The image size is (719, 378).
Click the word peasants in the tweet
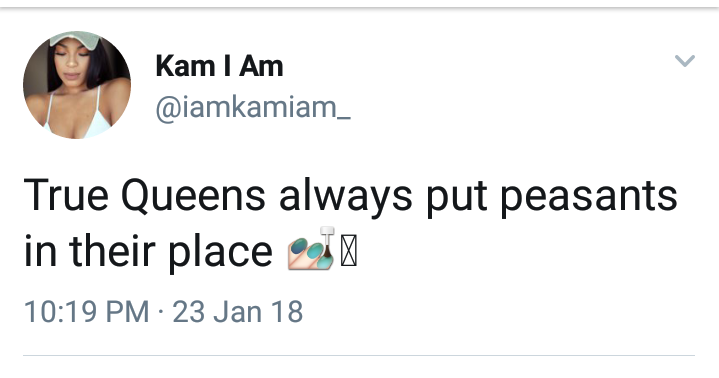click(588, 196)
